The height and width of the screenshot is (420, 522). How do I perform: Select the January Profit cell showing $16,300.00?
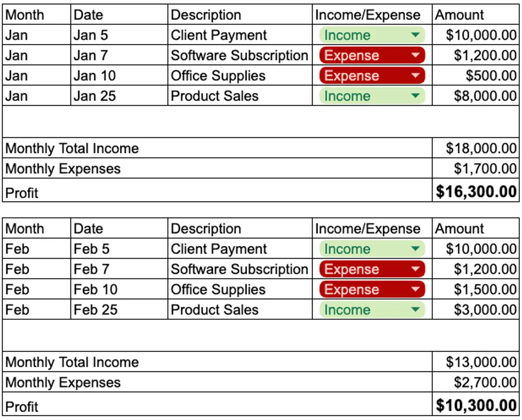pyautogui.click(x=476, y=192)
